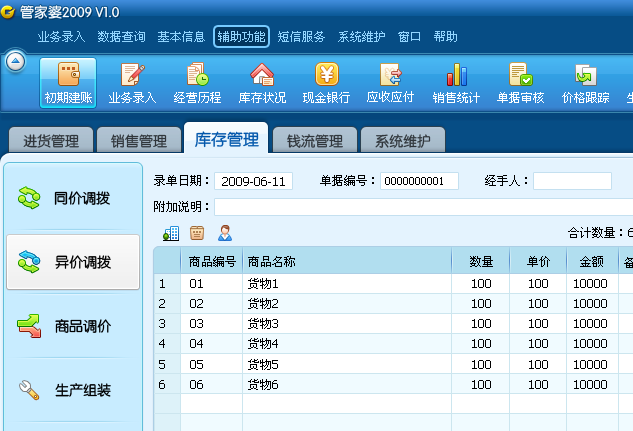The image size is (633, 431).
Task: Open the 数据查询 menu
Action: click(121, 37)
